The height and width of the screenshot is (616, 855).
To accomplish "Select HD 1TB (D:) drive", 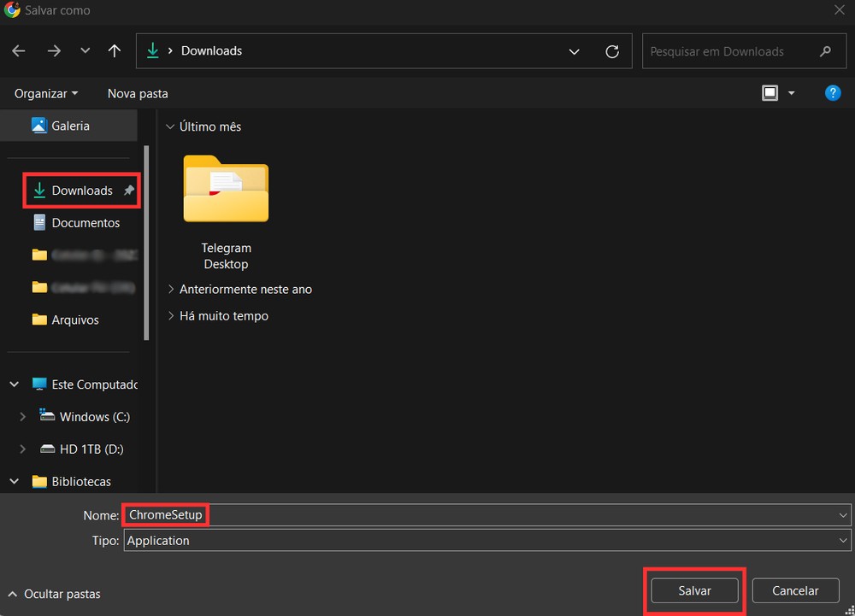I will [91, 449].
